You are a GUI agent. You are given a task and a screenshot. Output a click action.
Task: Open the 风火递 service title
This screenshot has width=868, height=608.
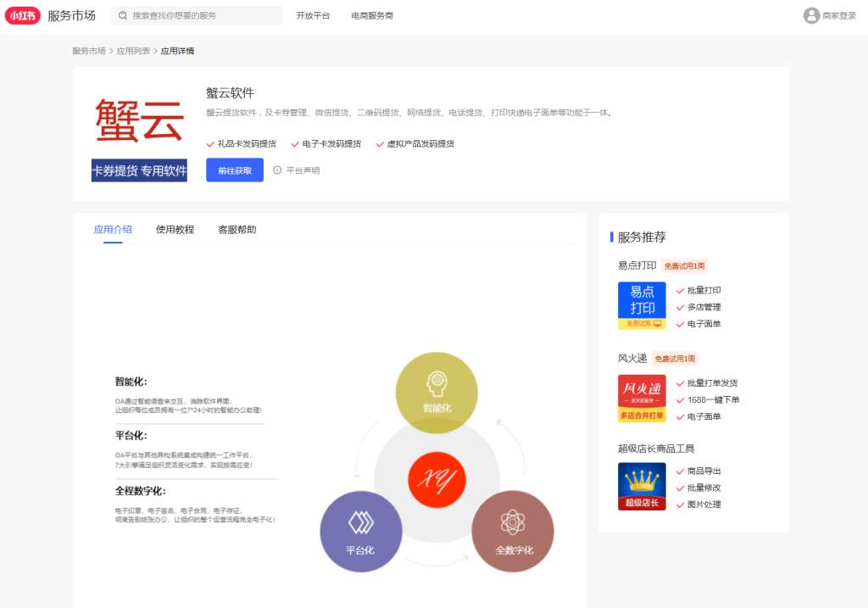click(x=632, y=358)
